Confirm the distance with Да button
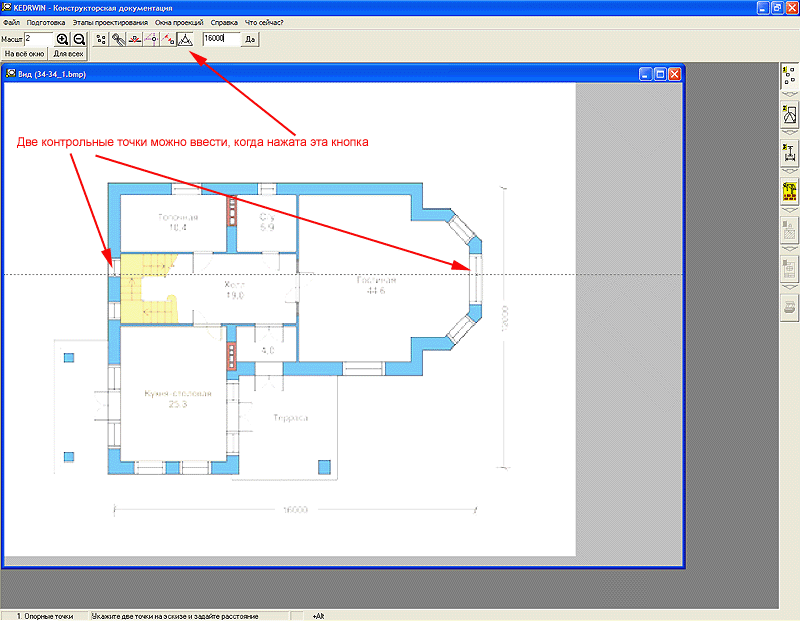 click(x=250, y=39)
